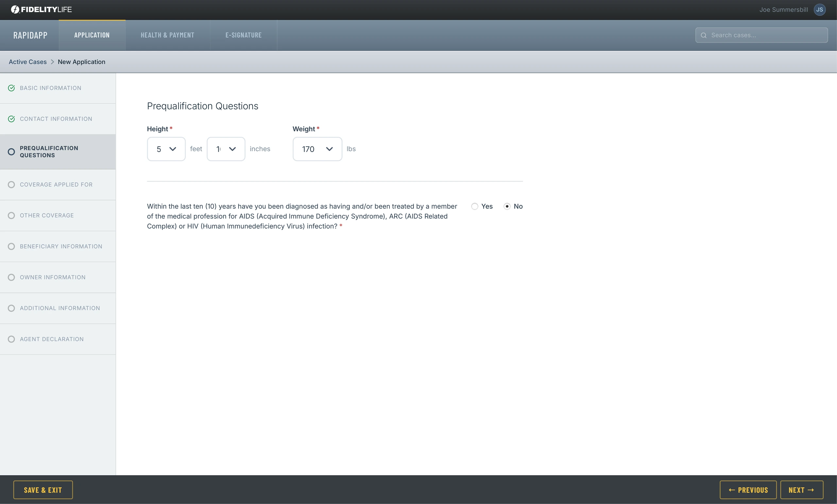Switch to the Application tab
The height and width of the screenshot is (504, 837).
[92, 35]
